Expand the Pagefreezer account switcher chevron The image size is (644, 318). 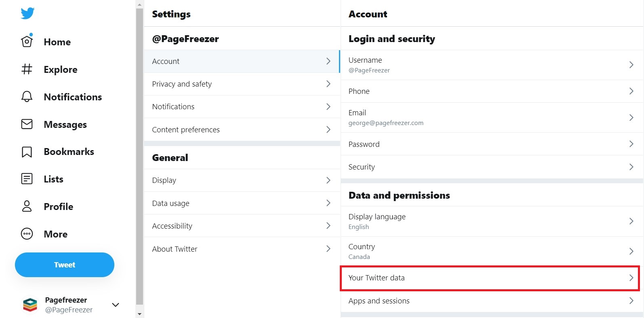(x=116, y=305)
